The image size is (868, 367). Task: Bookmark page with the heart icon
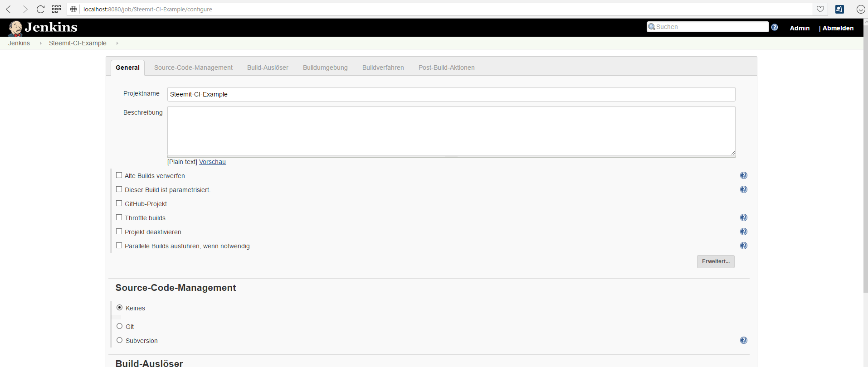tap(820, 9)
